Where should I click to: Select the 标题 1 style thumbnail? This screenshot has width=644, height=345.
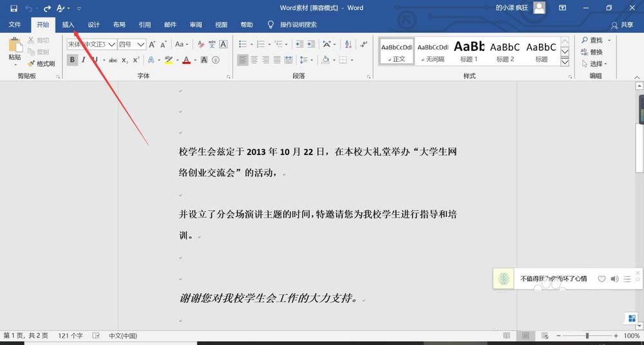coord(469,51)
